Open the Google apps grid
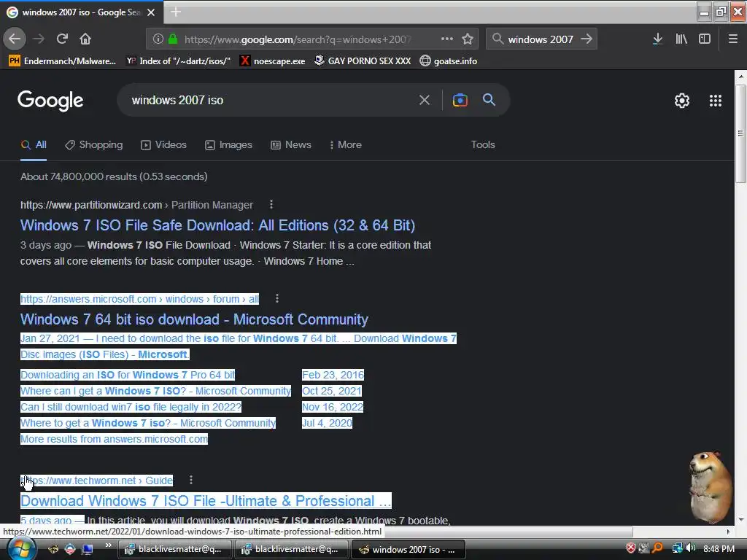This screenshot has width=747, height=560. click(716, 101)
